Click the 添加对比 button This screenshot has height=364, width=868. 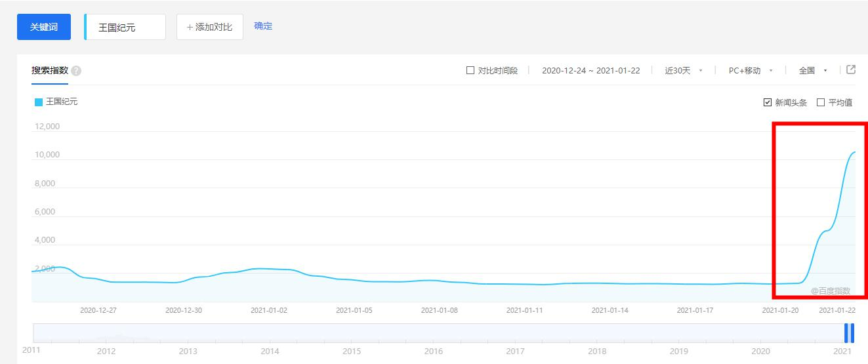[x=210, y=27]
